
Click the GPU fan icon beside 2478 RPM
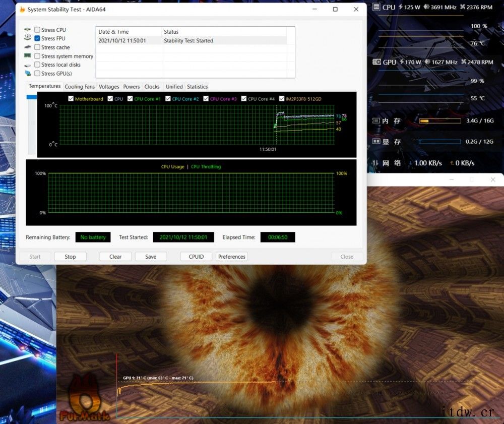(x=464, y=62)
